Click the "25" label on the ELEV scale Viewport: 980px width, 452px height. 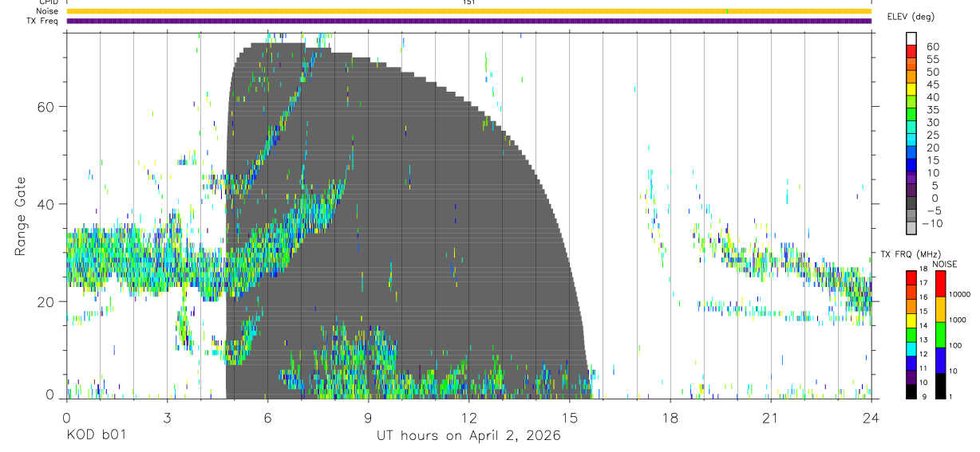[931, 135]
